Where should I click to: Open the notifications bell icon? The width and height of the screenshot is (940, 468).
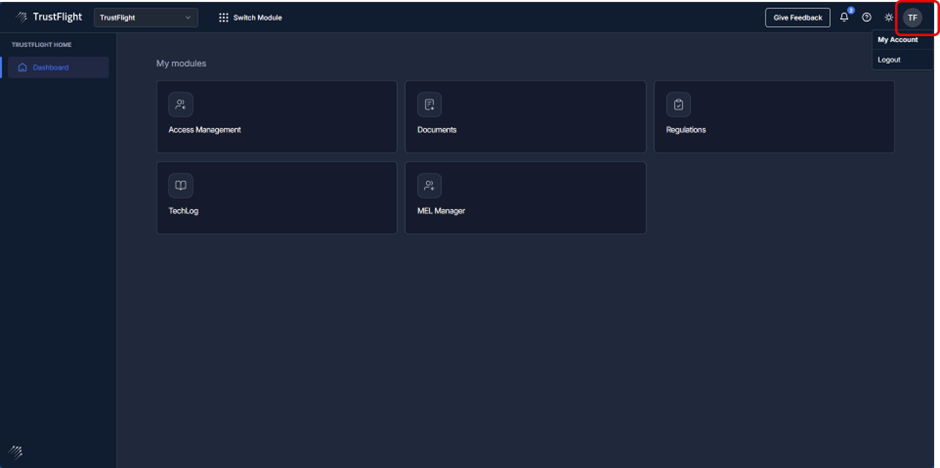point(844,17)
